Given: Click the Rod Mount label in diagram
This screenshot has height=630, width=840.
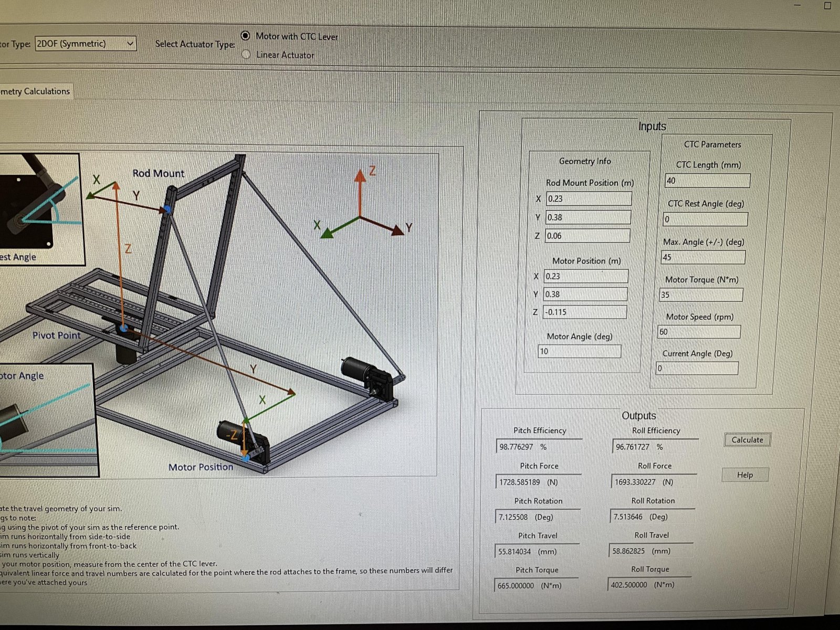Looking at the screenshot, I should [x=158, y=173].
